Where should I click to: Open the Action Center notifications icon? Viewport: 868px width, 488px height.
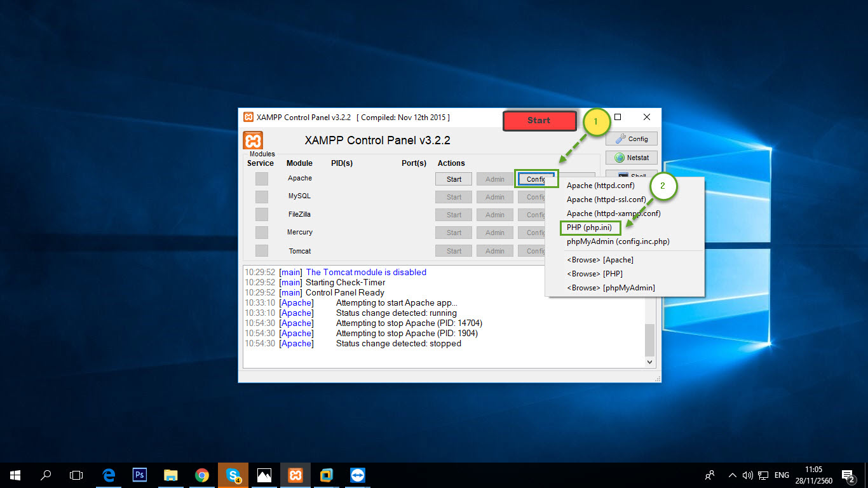(848, 475)
